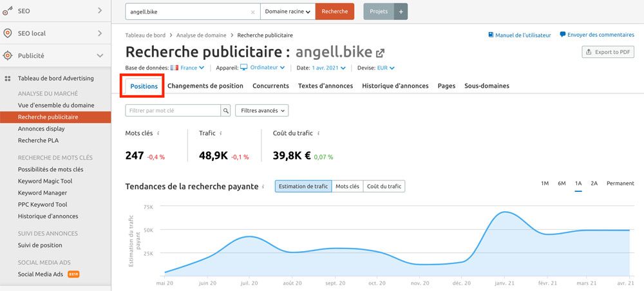Open the Positions tab

pyautogui.click(x=144, y=86)
